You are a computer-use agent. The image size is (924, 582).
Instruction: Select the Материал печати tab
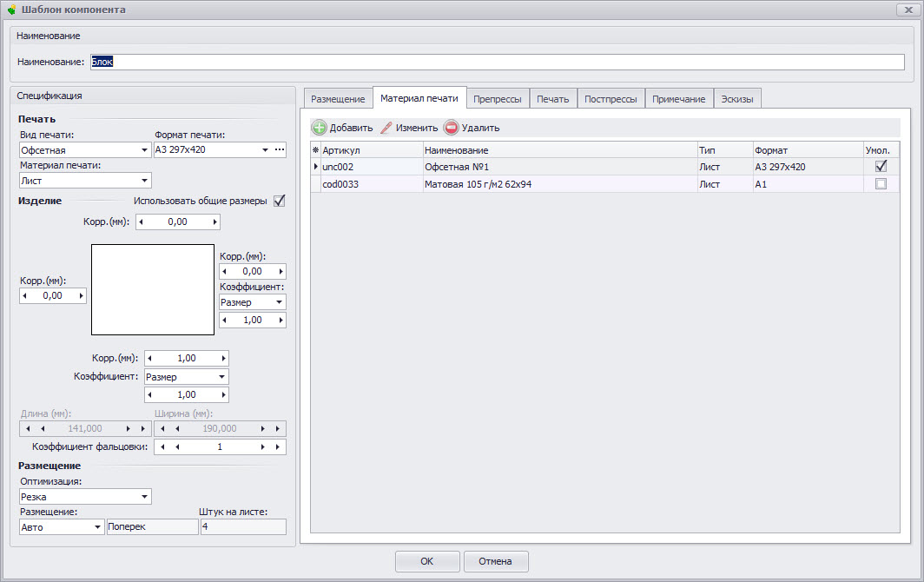click(419, 98)
